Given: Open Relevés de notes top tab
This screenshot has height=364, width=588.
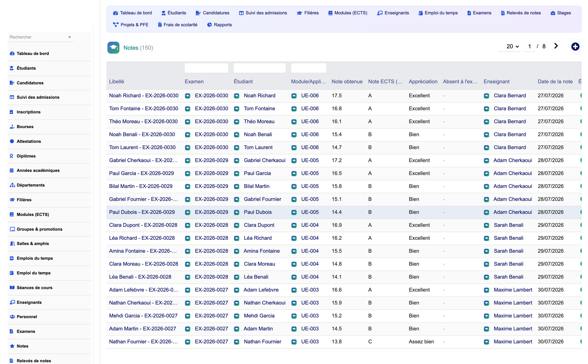Looking at the screenshot, I should [x=521, y=13].
